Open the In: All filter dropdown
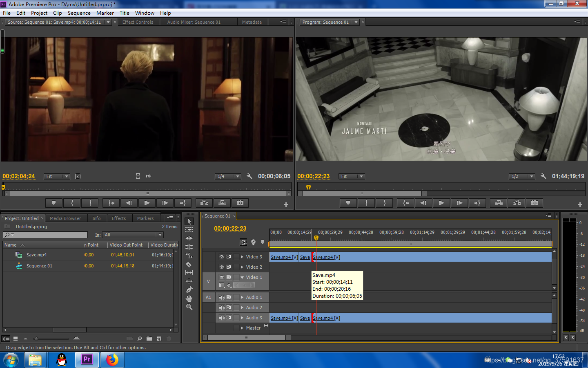Viewport: 588px width, 368px height. [x=133, y=235]
